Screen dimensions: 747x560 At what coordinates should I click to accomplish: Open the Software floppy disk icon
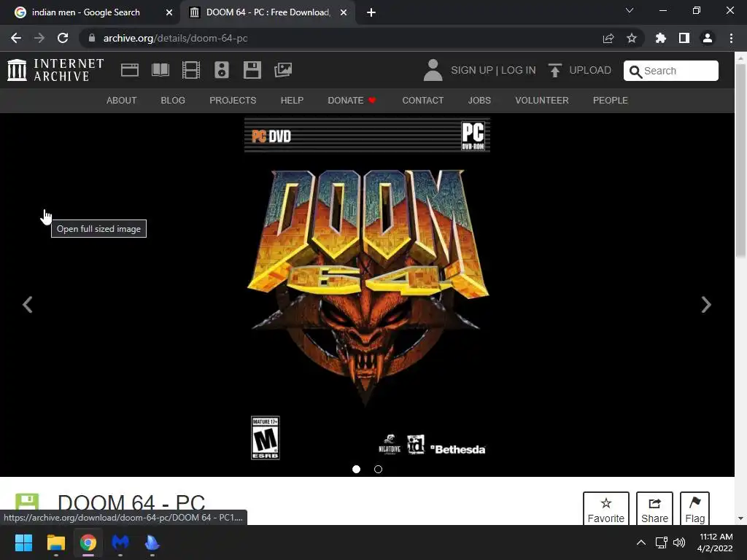(252, 70)
